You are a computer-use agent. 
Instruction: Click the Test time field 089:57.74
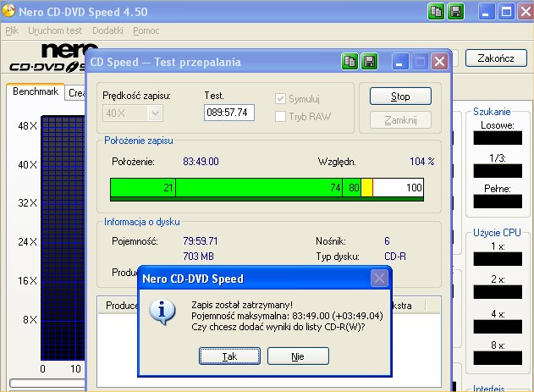(229, 113)
